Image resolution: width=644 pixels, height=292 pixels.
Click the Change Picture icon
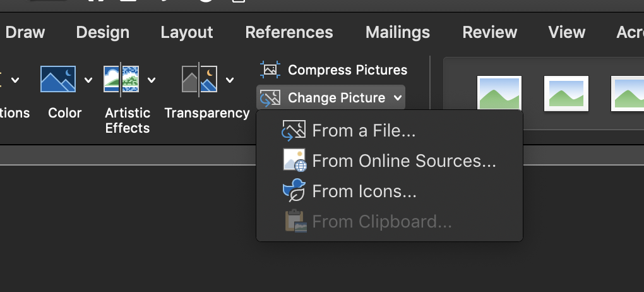point(270,98)
